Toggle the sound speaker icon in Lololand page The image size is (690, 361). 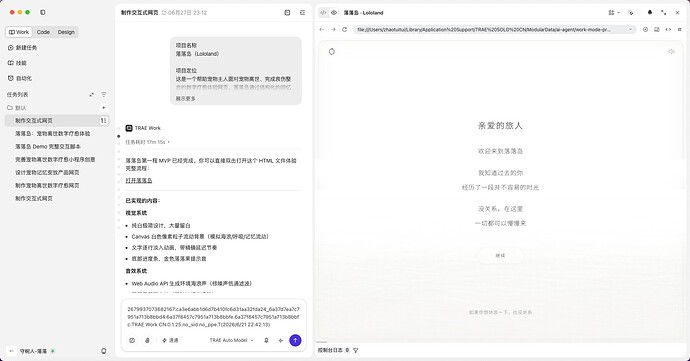[671, 52]
